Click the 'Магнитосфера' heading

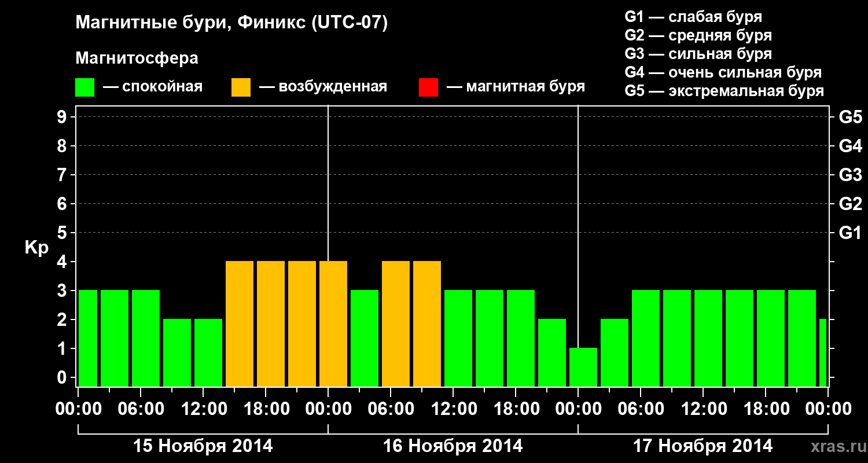tap(137, 58)
